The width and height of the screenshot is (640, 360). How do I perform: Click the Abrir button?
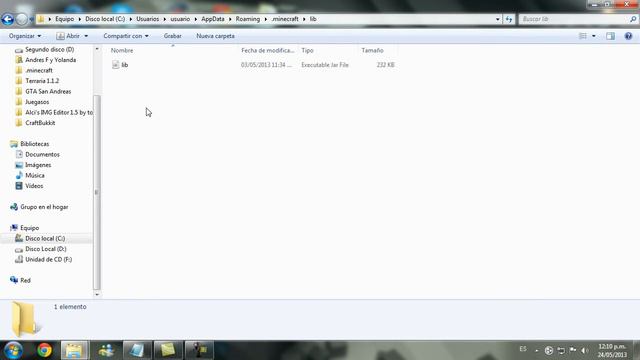pyautogui.click(x=69, y=36)
